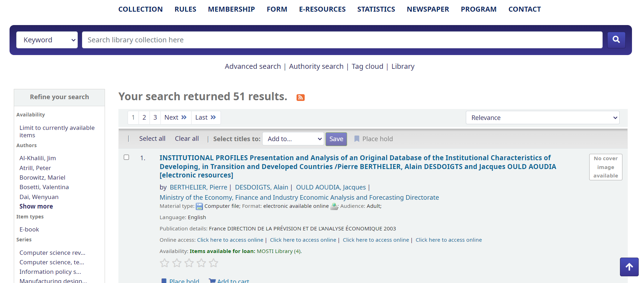
Task: Open the E-RESOURCES menu item
Action: (x=322, y=9)
